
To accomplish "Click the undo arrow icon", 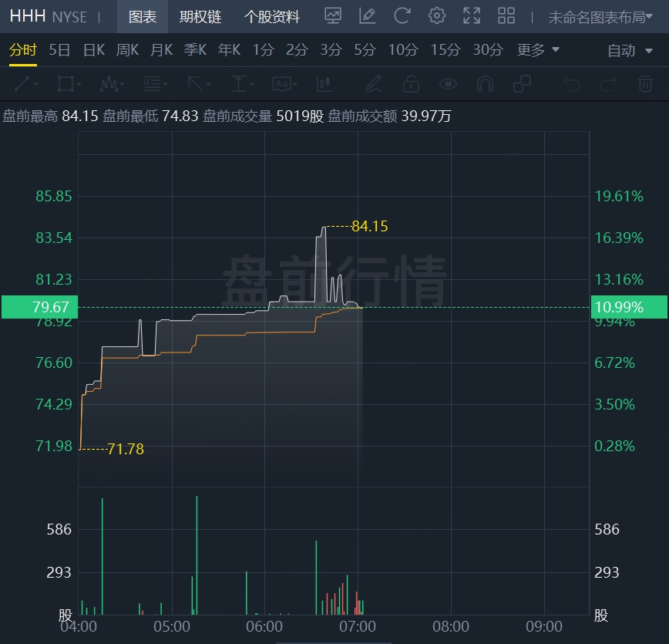I will [x=571, y=84].
